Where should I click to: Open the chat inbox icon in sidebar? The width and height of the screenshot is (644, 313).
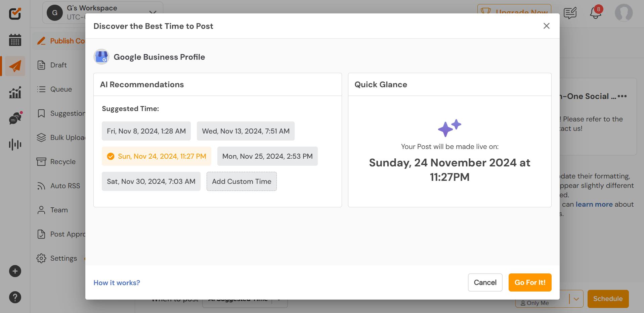click(15, 118)
